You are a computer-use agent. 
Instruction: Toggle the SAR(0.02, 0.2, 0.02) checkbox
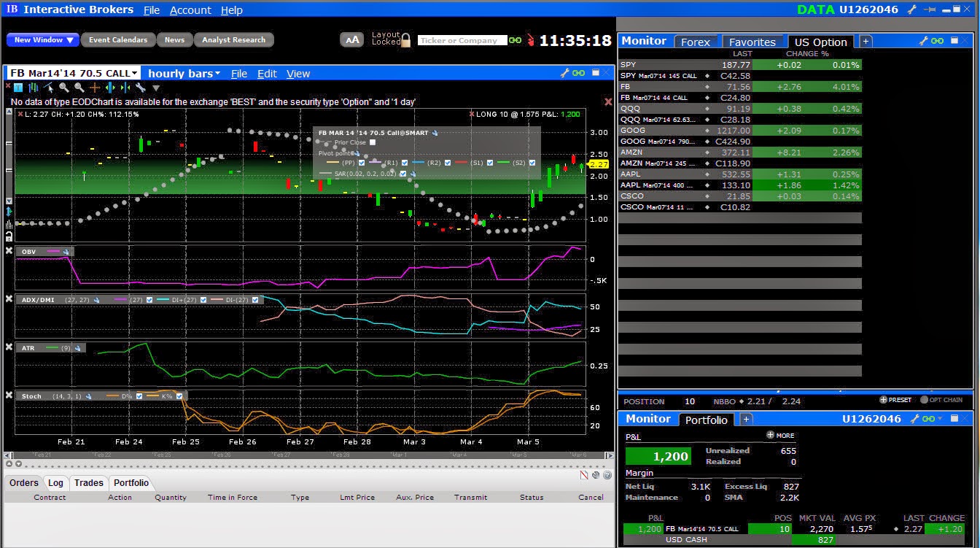402,174
